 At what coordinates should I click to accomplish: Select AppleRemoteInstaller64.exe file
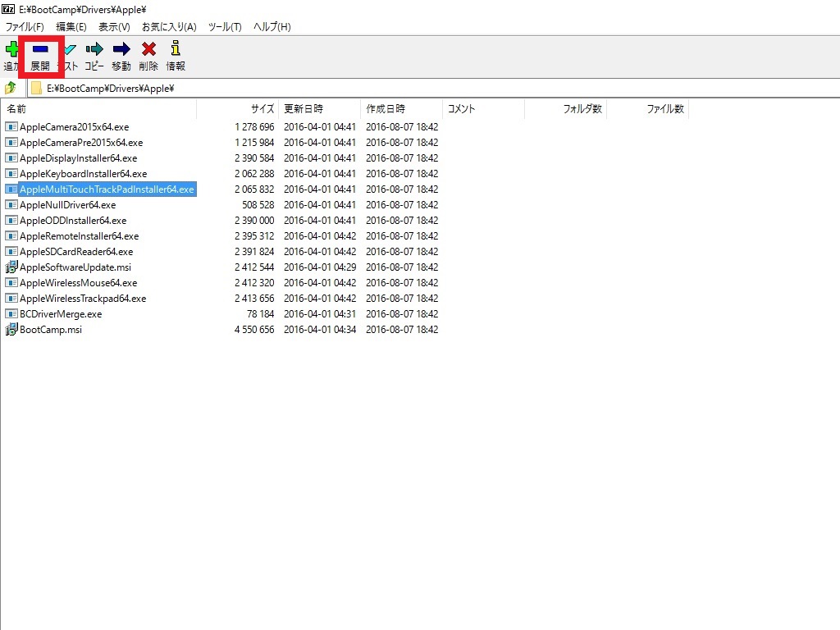click(x=80, y=235)
